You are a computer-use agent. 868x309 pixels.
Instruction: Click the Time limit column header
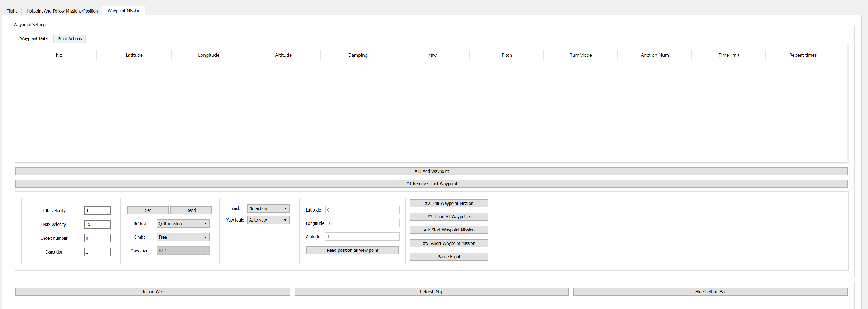pyautogui.click(x=729, y=55)
